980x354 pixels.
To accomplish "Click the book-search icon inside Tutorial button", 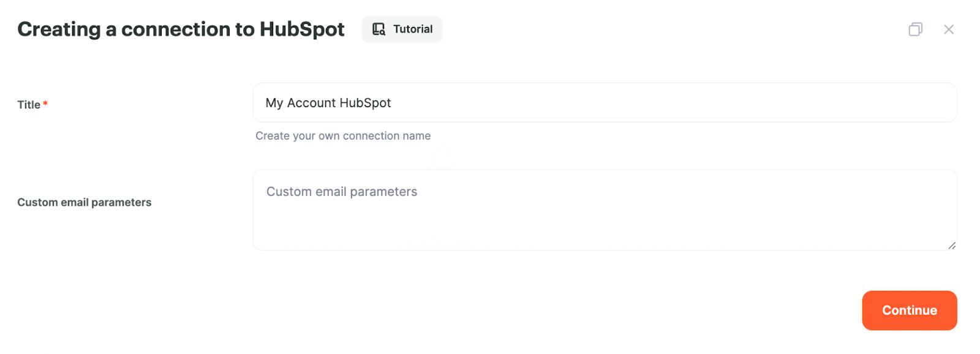I will tap(379, 29).
